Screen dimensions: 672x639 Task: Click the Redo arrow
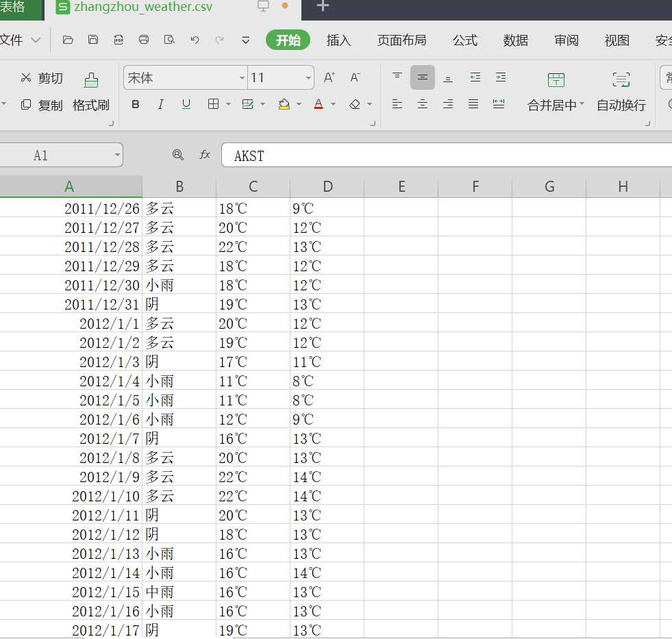pos(220,40)
